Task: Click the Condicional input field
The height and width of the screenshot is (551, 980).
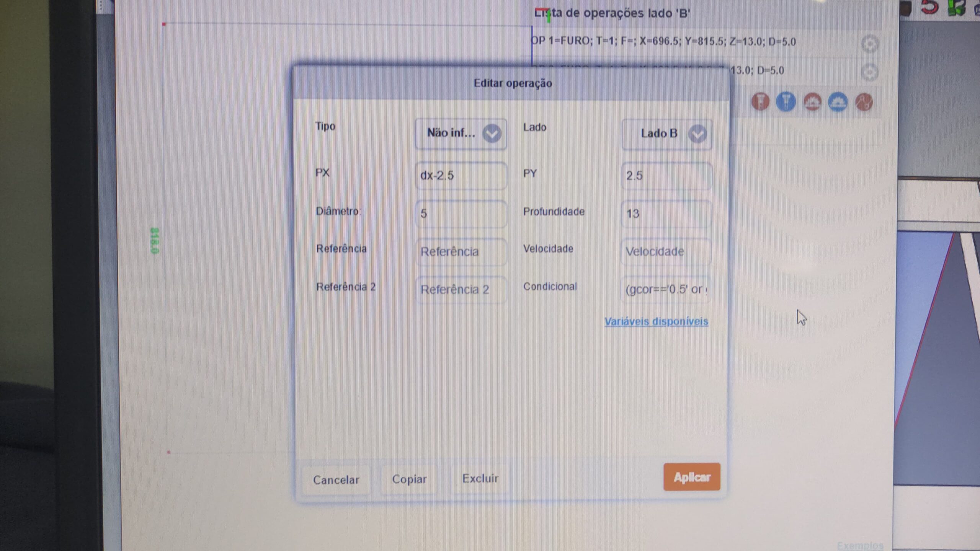Action: point(666,290)
